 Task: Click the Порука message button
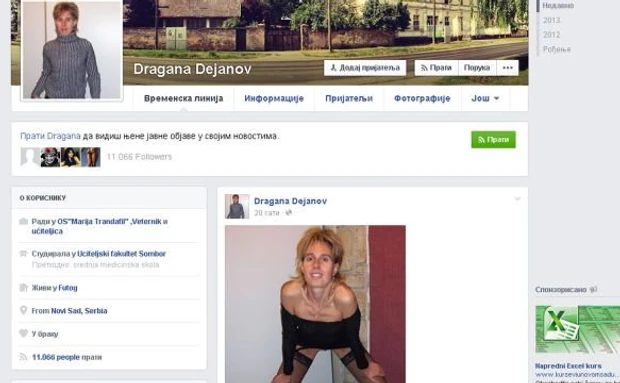(477, 68)
